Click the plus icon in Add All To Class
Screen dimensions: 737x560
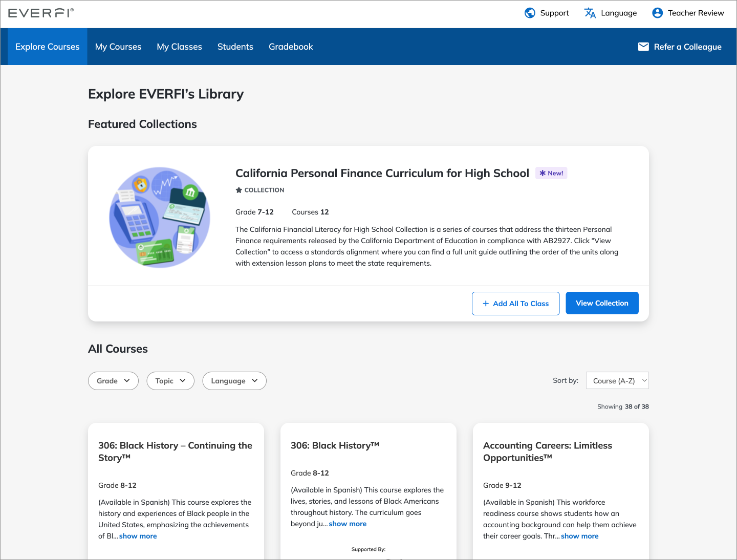click(x=486, y=304)
